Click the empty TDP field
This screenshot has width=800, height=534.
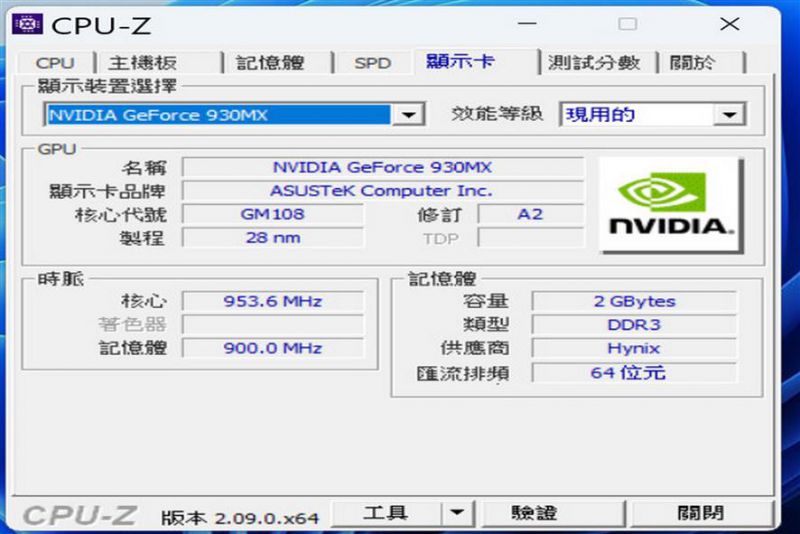pyautogui.click(x=531, y=238)
